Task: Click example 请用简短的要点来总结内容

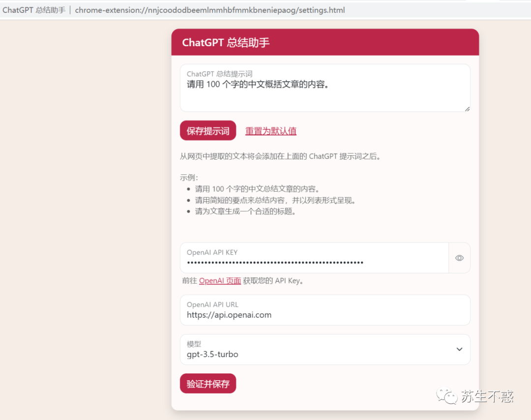Action: coord(275,200)
